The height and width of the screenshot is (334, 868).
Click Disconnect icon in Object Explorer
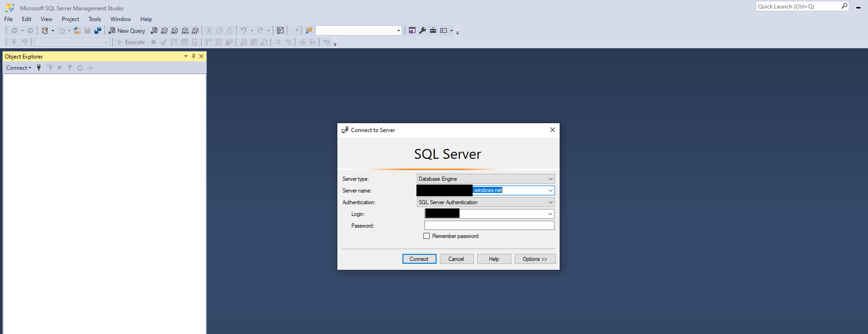point(49,67)
